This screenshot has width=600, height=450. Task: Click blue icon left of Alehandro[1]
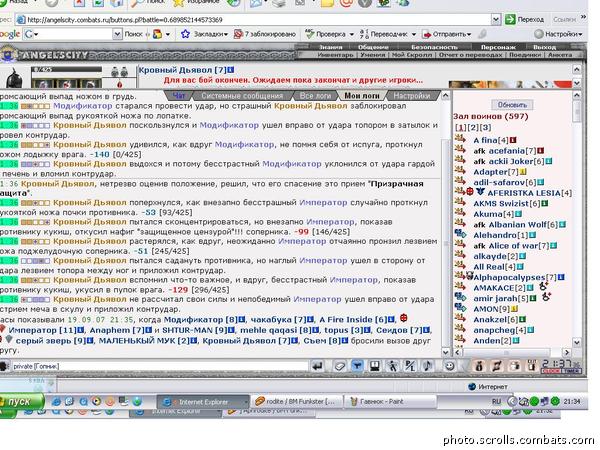[x=460, y=235]
